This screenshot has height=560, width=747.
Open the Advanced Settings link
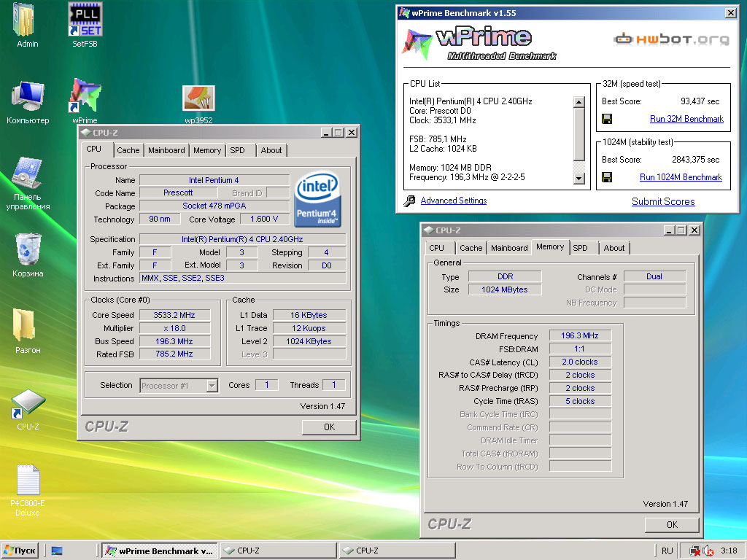[454, 201]
